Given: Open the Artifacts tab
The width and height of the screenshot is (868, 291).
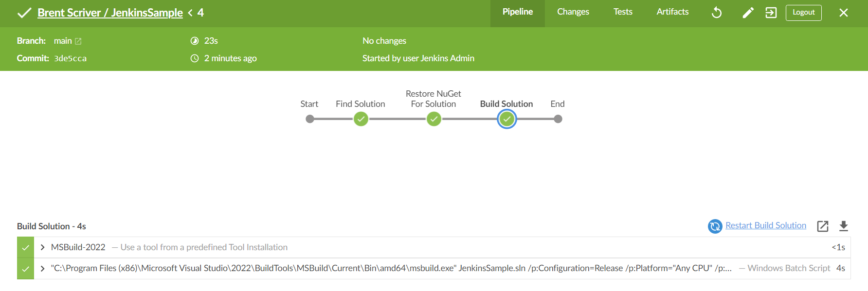Looking at the screenshot, I should (x=672, y=12).
